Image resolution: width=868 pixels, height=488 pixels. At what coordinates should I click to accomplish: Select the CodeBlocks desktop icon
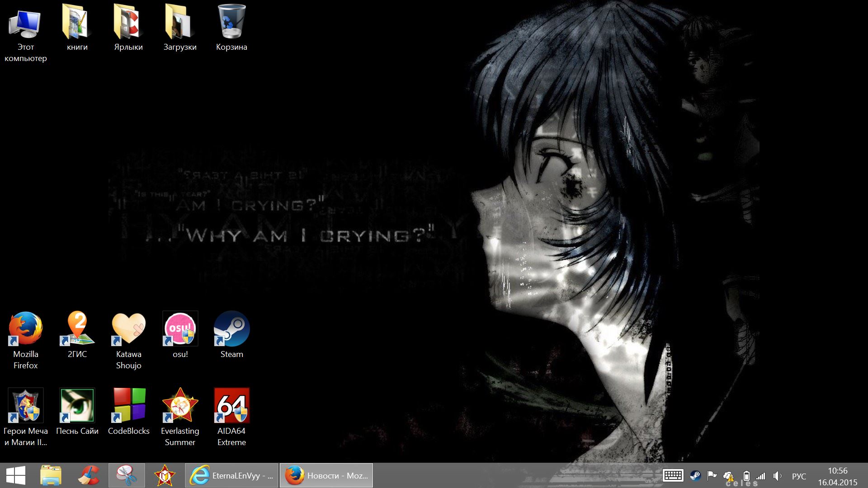click(128, 405)
